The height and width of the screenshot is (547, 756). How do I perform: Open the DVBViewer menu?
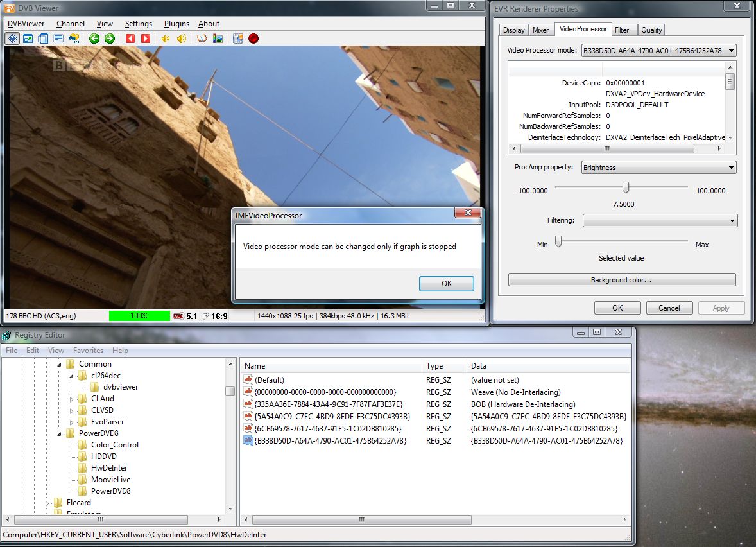(26, 24)
